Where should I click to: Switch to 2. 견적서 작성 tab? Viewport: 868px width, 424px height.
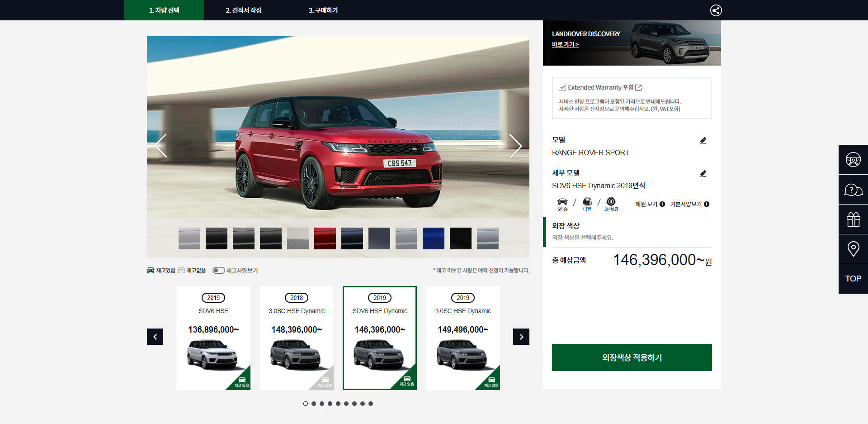(244, 10)
